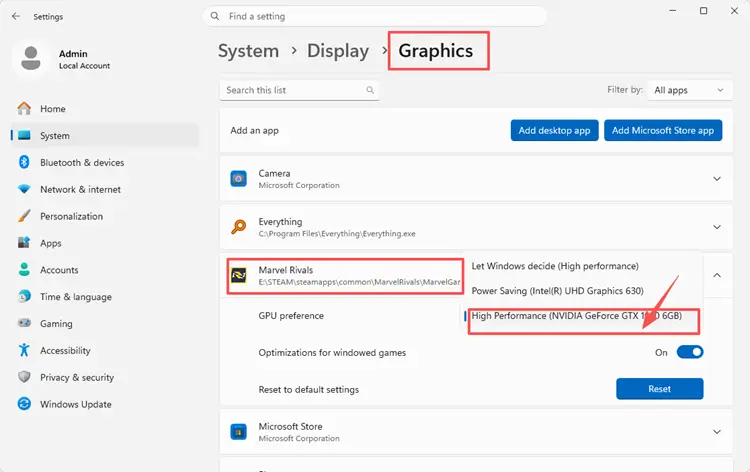Click the Personalization brush icon
The image size is (750, 472).
pyautogui.click(x=24, y=216)
